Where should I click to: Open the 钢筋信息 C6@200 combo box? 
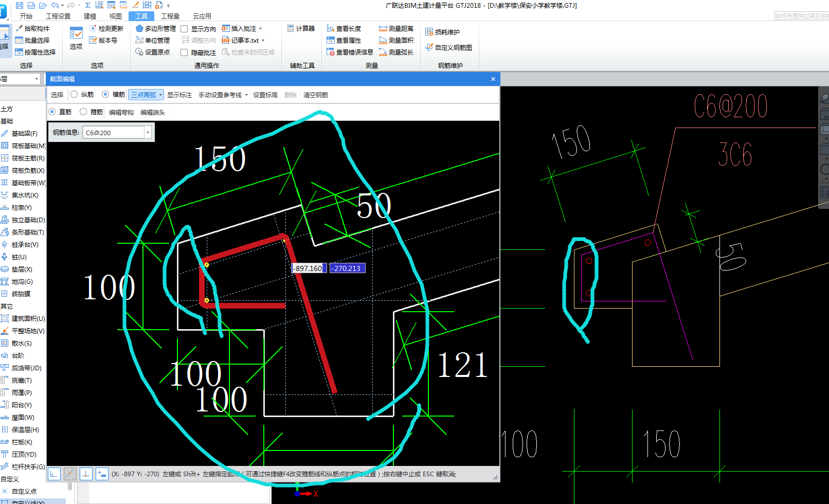point(117,133)
